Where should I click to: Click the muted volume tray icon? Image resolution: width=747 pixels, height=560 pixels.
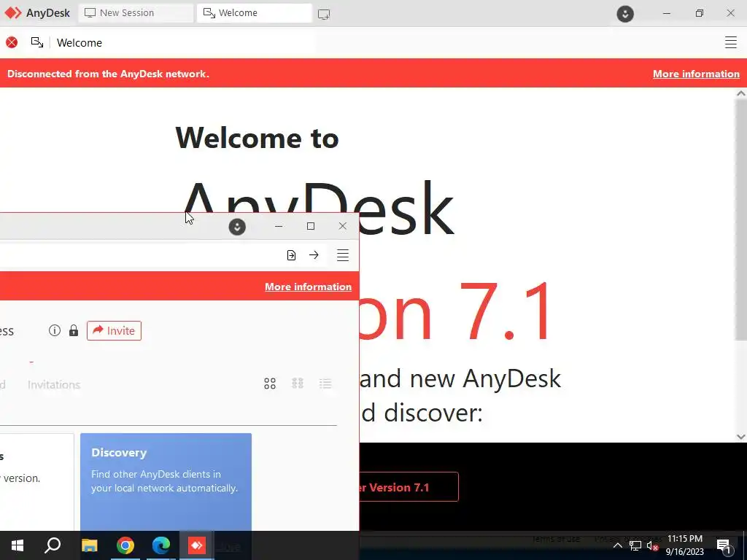(x=652, y=545)
